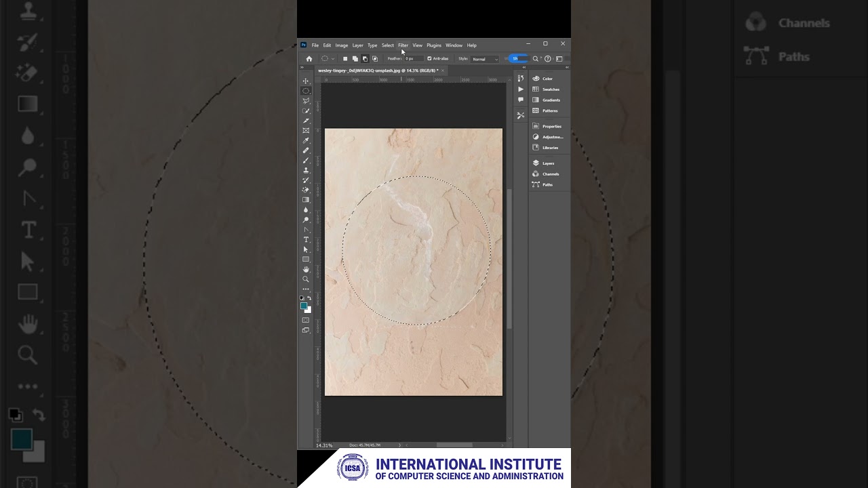This screenshot has height=488, width=868.
Task: Open the Layer menu
Action: pos(357,45)
